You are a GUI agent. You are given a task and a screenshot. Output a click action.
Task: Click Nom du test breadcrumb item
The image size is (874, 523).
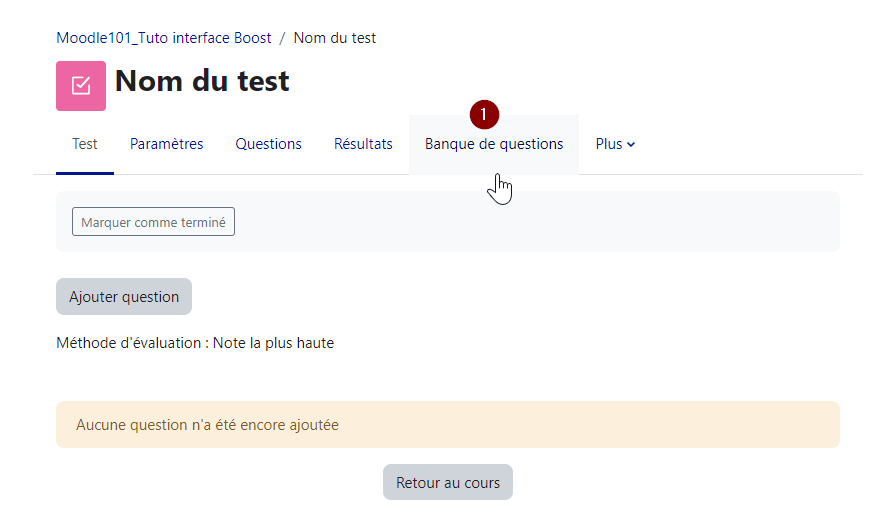pos(335,38)
